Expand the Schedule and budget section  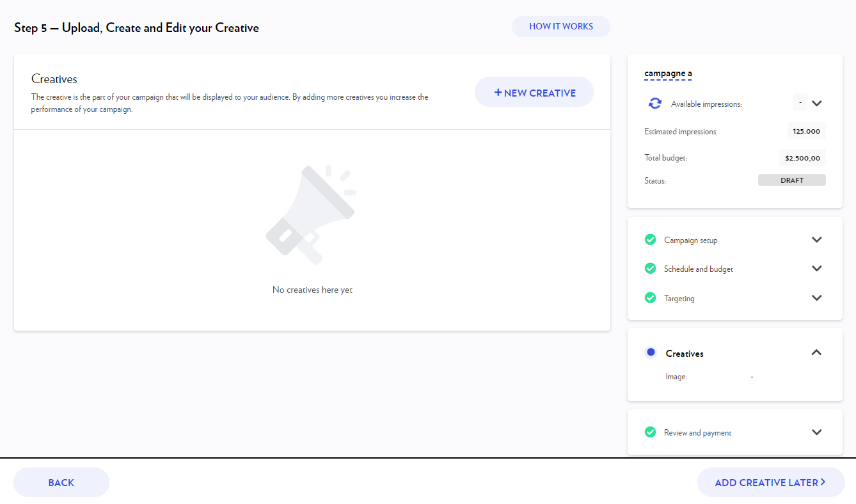817,268
